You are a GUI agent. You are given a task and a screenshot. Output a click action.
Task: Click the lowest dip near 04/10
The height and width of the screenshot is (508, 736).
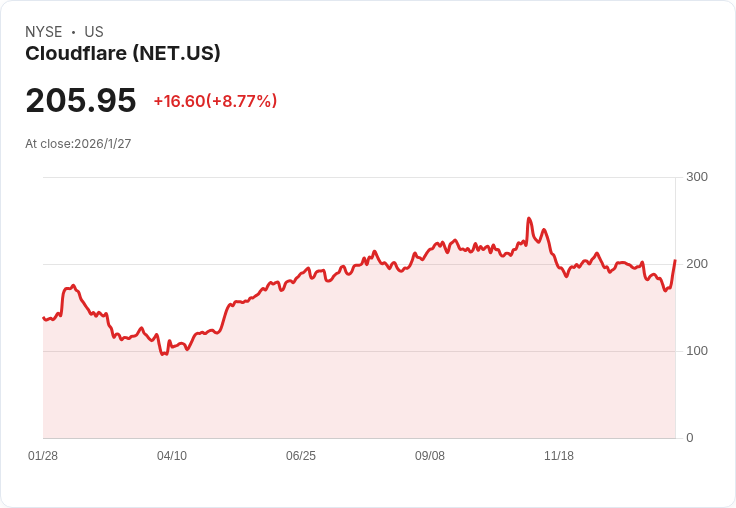[x=162, y=354]
